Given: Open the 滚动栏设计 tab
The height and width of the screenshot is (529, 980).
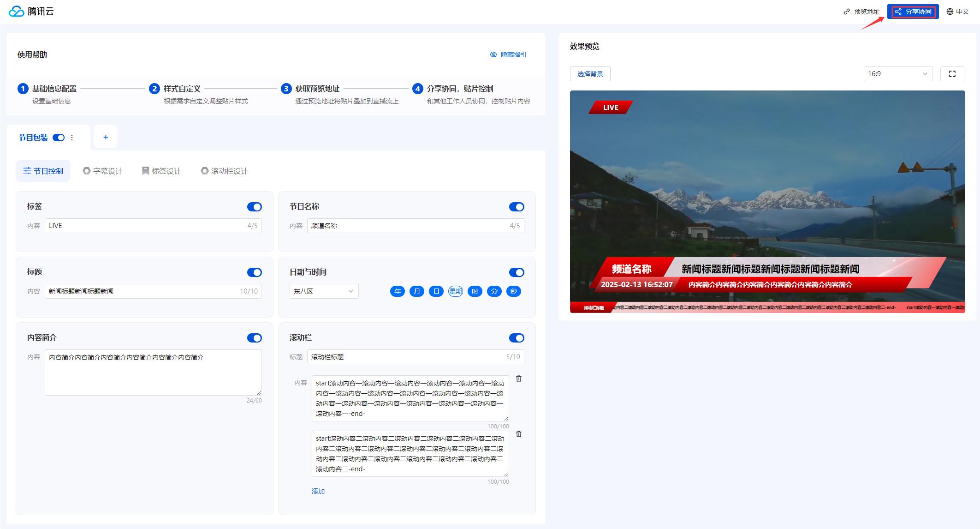Looking at the screenshot, I should (x=224, y=171).
